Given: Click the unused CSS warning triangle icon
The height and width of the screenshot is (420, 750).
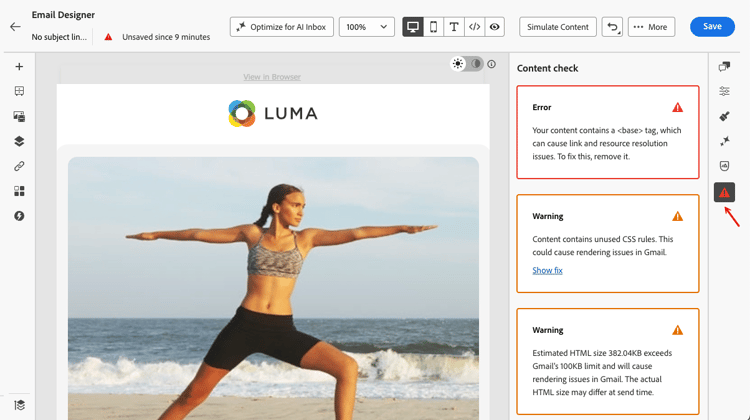Looking at the screenshot, I should point(677,217).
